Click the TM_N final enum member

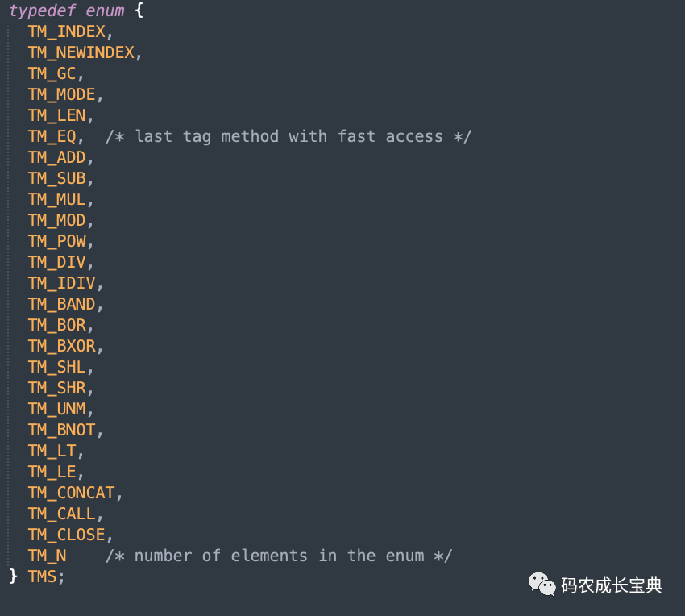click(48, 556)
